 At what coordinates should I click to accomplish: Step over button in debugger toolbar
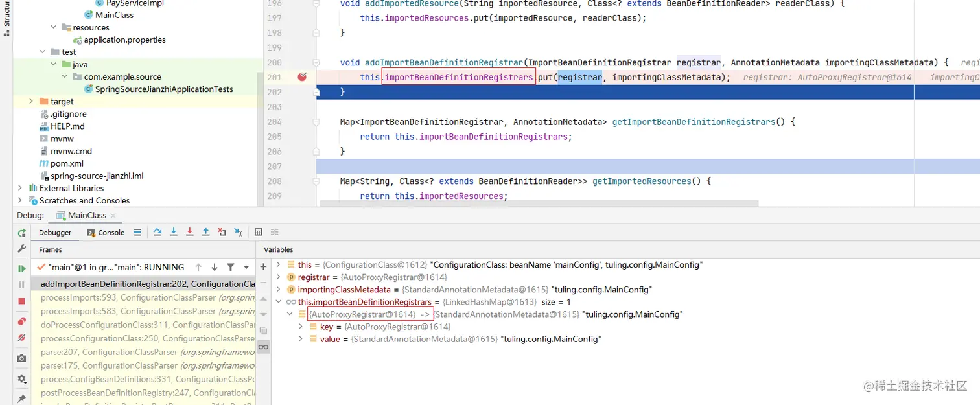coord(157,232)
